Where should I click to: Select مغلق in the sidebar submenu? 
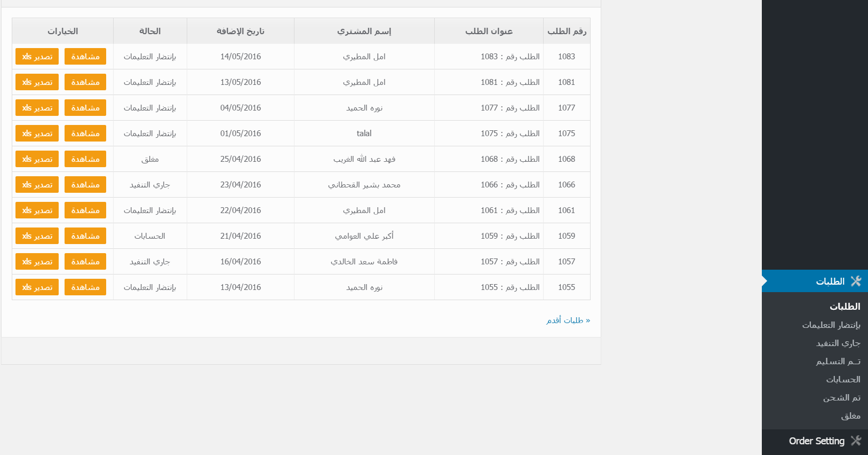coord(850,416)
